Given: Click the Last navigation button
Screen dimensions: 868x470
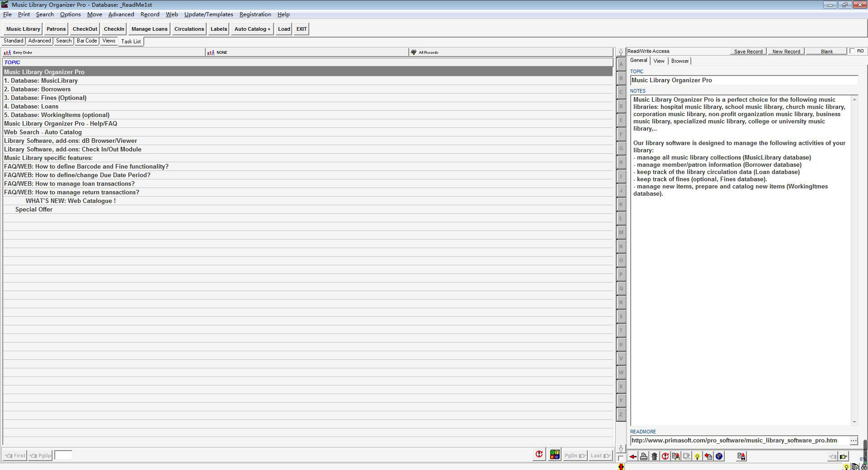Looking at the screenshot, I should [600, 456].
